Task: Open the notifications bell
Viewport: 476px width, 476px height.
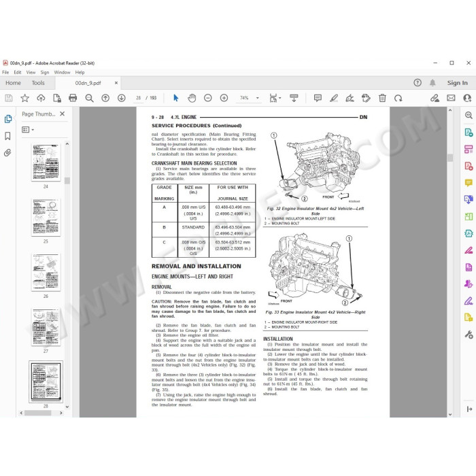Action: 432,82
